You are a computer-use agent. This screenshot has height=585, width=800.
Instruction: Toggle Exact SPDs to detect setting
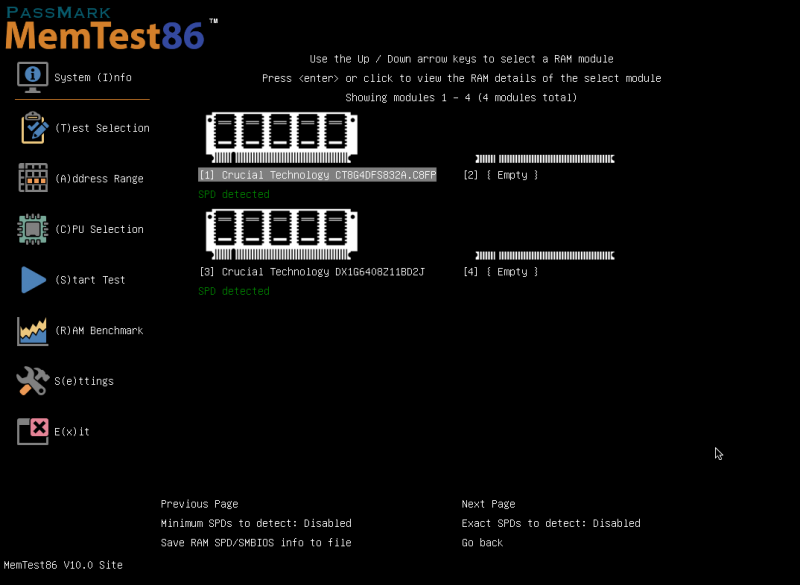pos(551,523)
